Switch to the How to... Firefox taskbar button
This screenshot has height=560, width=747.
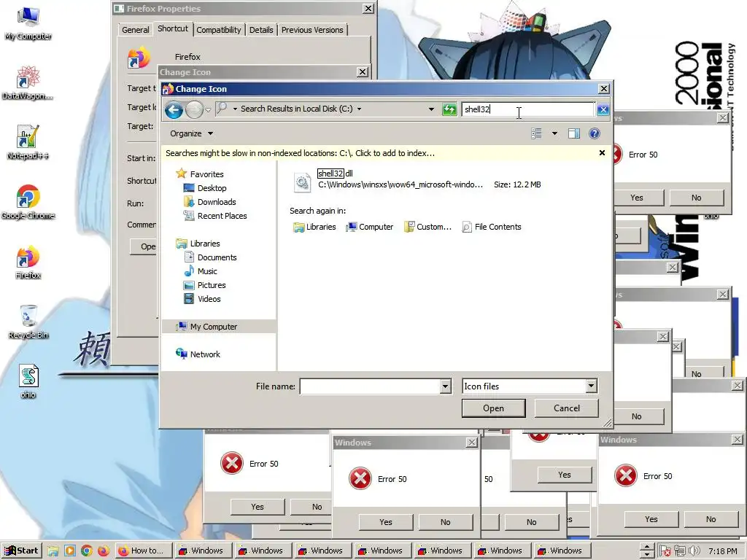pyautogui.click(x=142, y=551)
